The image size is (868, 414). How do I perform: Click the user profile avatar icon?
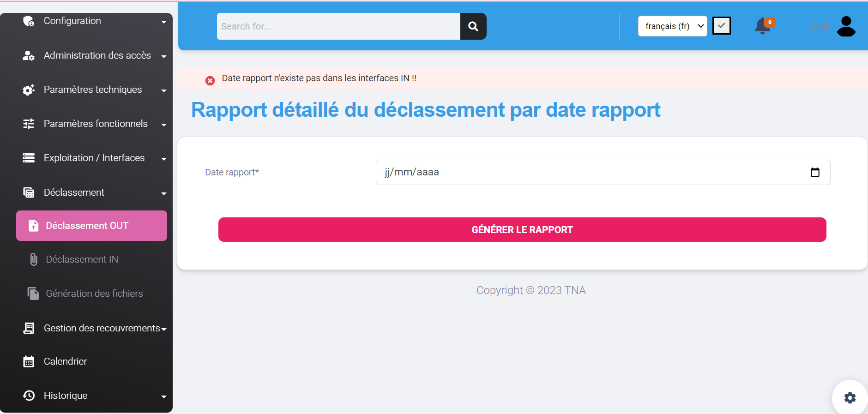coord(846,26)
